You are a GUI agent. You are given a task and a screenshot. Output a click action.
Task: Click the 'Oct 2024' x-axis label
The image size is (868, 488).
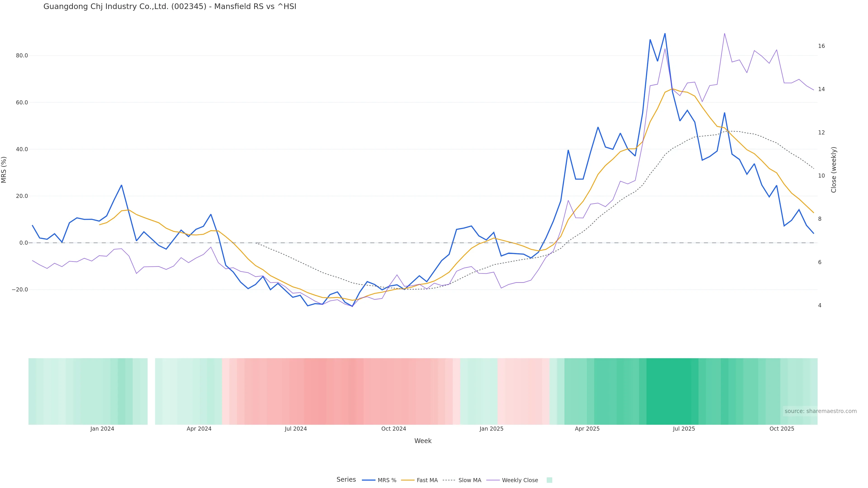394,429
